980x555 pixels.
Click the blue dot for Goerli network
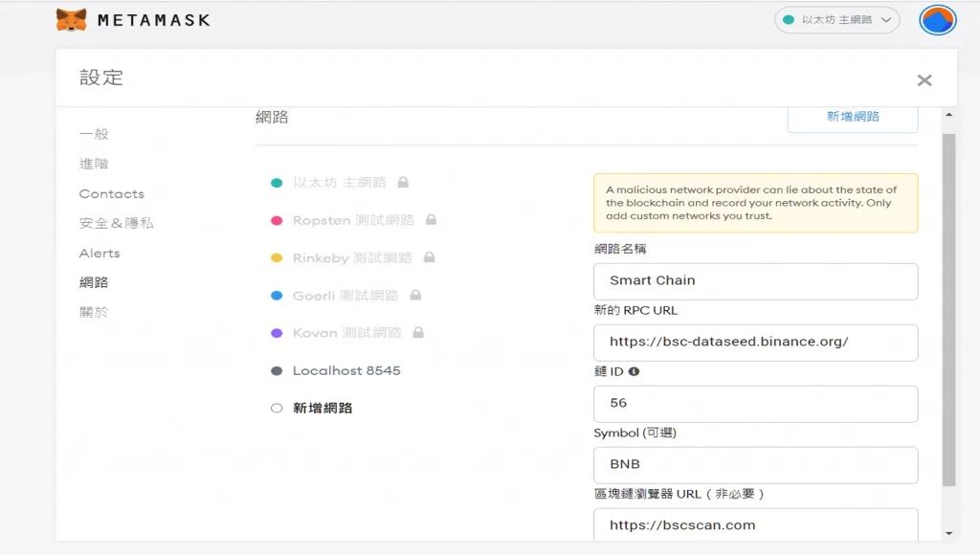click(x=277, y=295)
